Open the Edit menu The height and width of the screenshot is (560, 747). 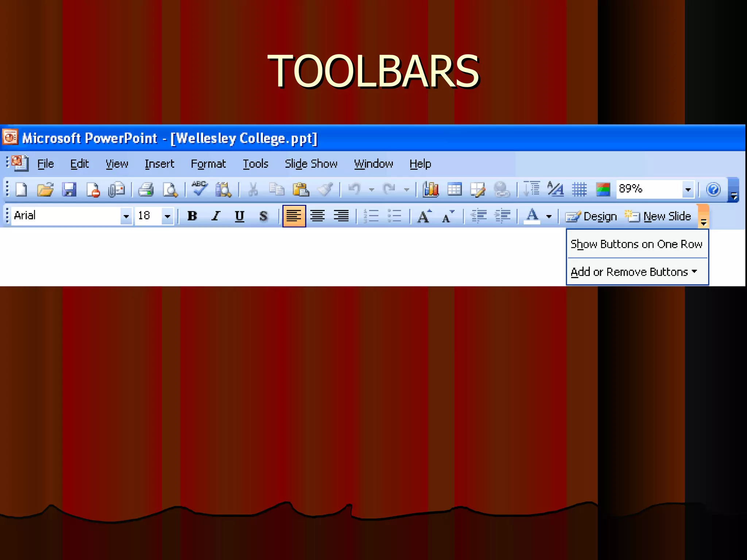pyautogui.click(x=79, y=164)
